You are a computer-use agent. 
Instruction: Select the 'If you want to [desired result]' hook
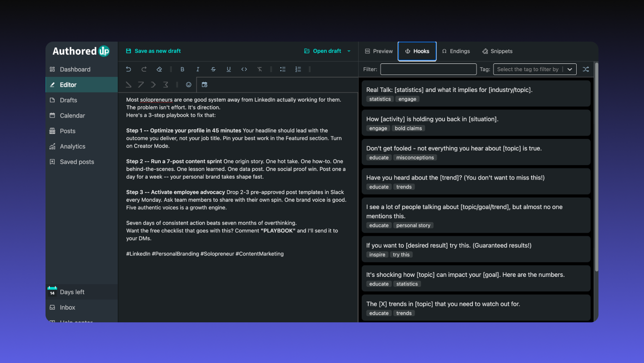476,249
